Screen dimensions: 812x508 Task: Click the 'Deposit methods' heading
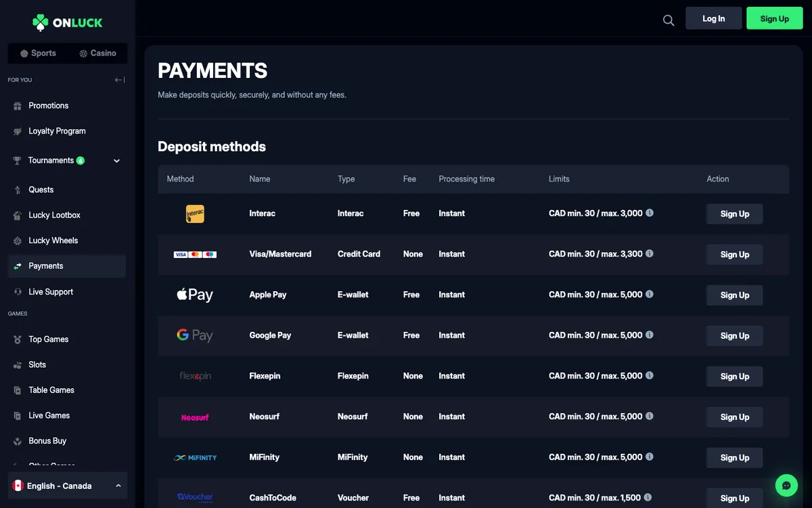coord(212,146)
